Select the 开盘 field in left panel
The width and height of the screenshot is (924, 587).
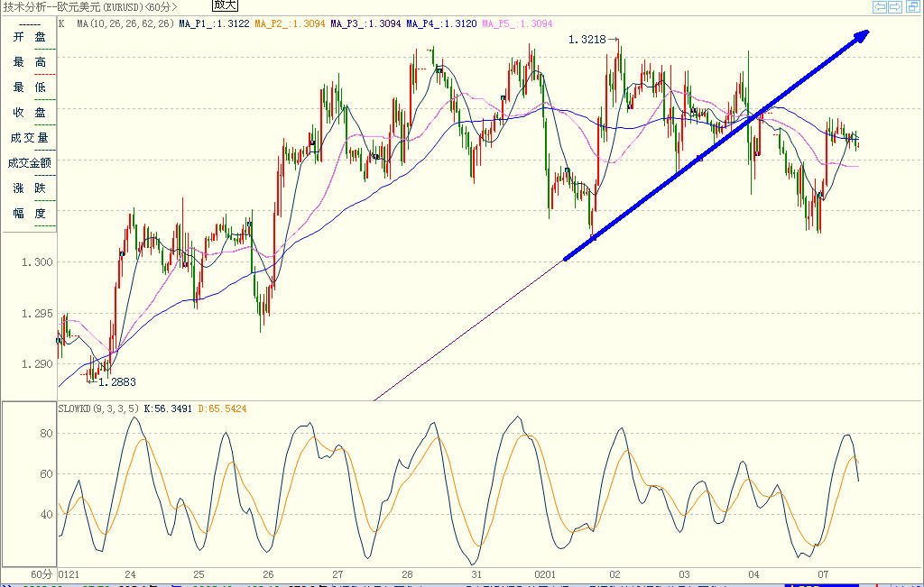point(30,37)
